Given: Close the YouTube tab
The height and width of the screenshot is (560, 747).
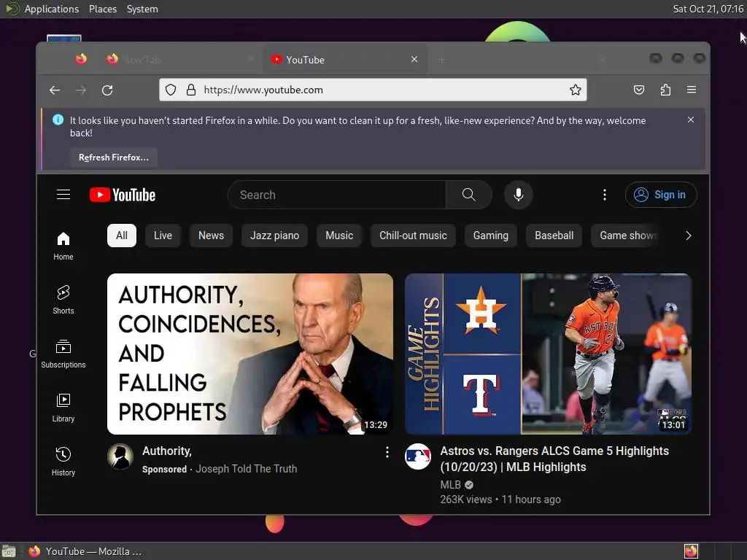Looking at the screenshot, I should click(x=414, y=59).
